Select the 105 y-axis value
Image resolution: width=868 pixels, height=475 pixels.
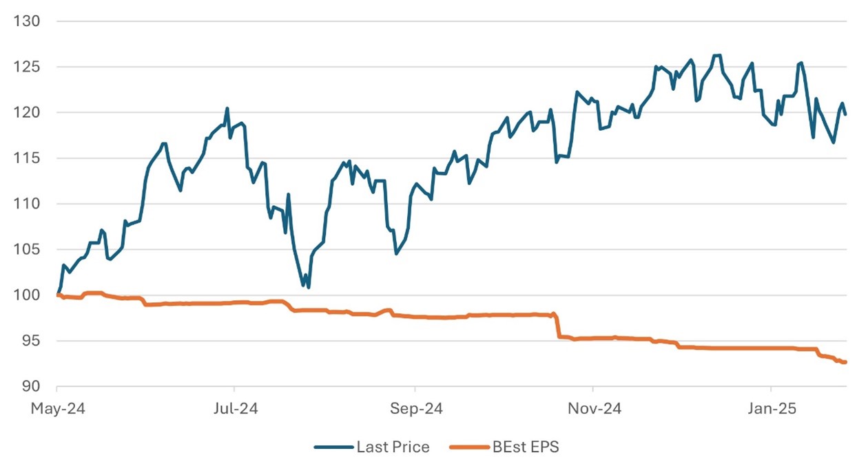[x=28, y=250]
